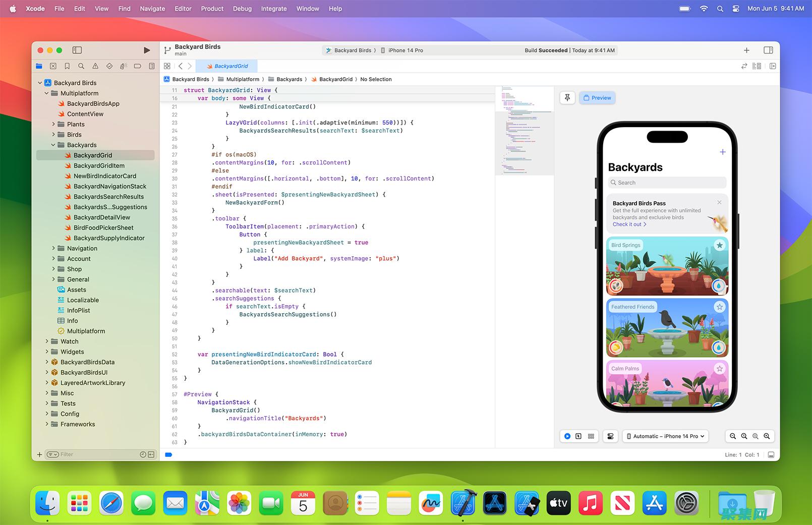Start live preview with the play icon
Viewport: 812px width, 525px height.
(x=567, y=436)
